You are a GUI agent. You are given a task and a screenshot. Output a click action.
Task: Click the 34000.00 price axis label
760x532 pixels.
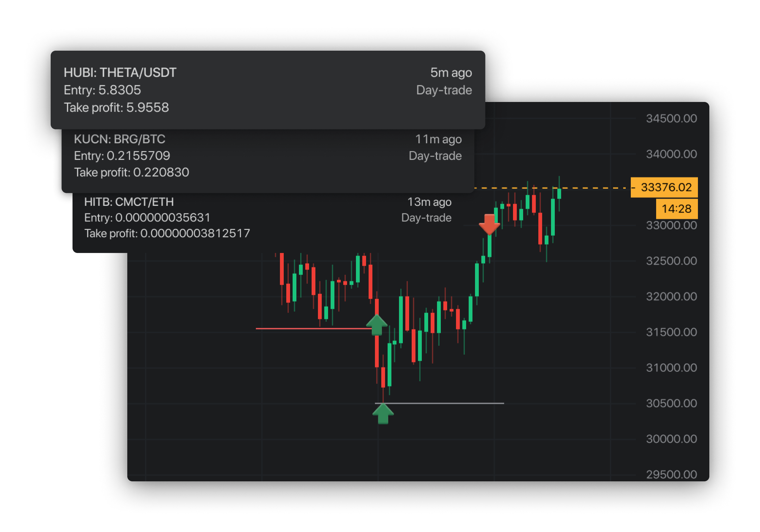(671, 154)
